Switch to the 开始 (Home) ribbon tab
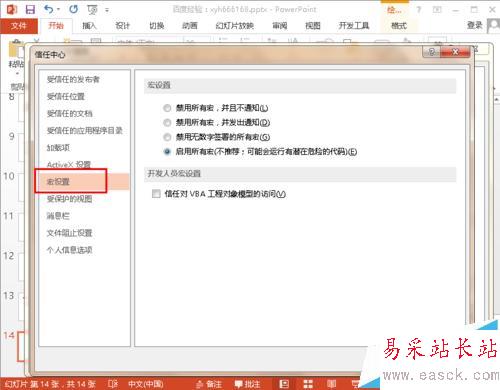 pyautogui.click(x=56, y=26)
